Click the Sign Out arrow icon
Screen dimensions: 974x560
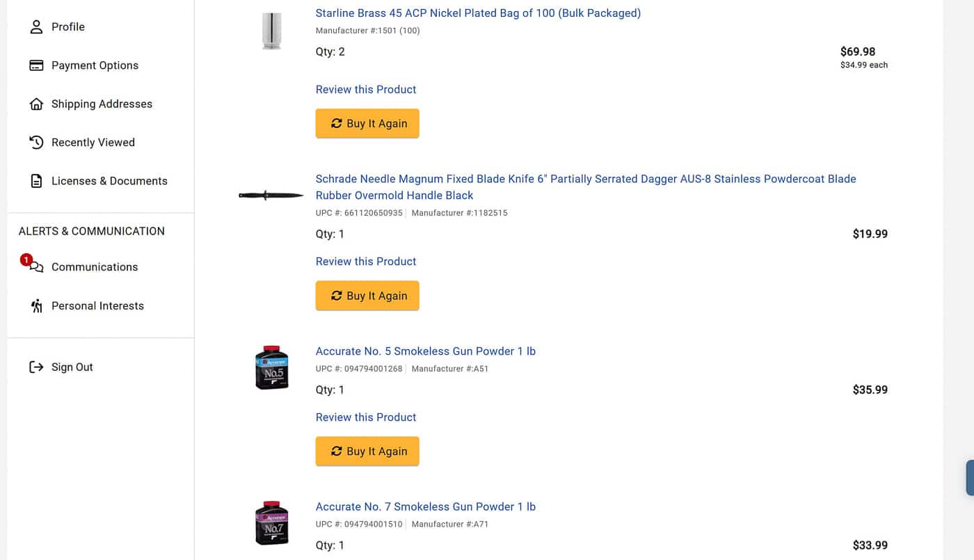click(x=35, y=367)
